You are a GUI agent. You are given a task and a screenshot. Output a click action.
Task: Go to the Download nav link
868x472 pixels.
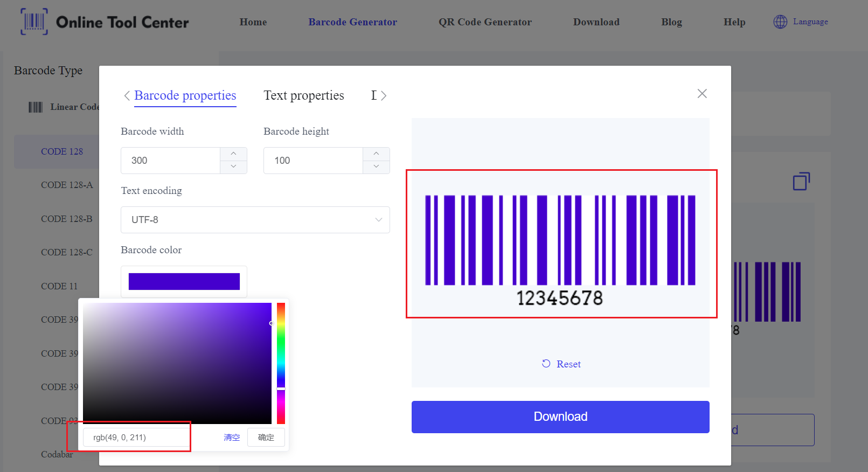click(x=596, y=22)
